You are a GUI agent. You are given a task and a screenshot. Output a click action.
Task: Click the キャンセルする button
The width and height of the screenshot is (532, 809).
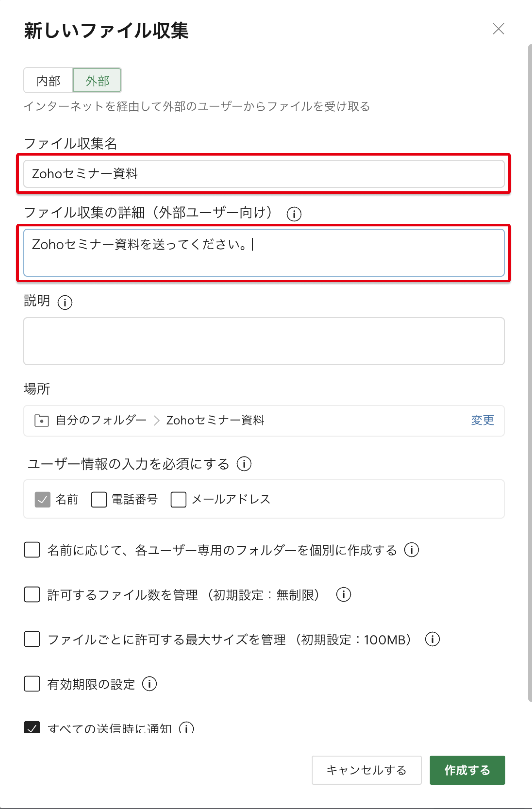366,770
